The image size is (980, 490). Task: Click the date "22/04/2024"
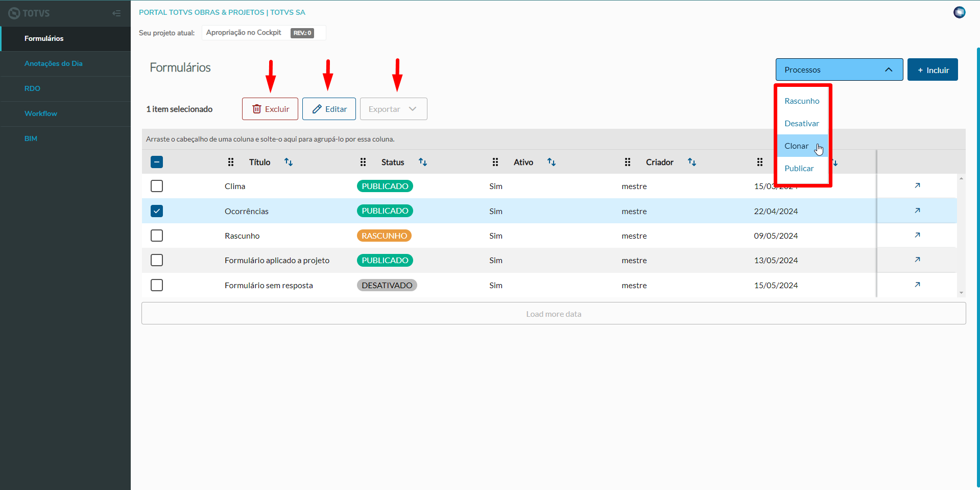coord(776,211)
